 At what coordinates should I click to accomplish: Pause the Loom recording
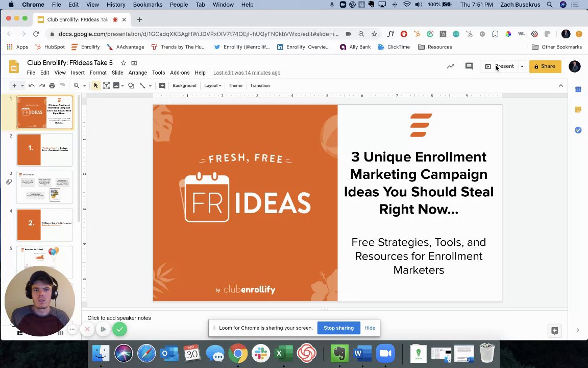tap(103, 330)
